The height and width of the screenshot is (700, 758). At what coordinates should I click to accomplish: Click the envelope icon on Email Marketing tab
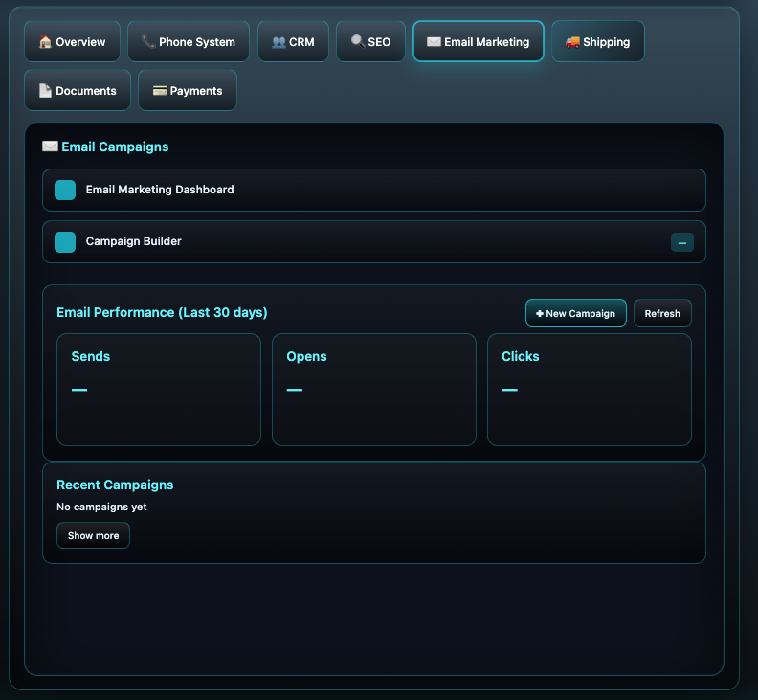point(434,42)
